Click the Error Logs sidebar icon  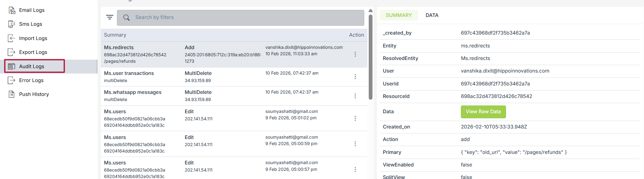(x=12, y=80)
